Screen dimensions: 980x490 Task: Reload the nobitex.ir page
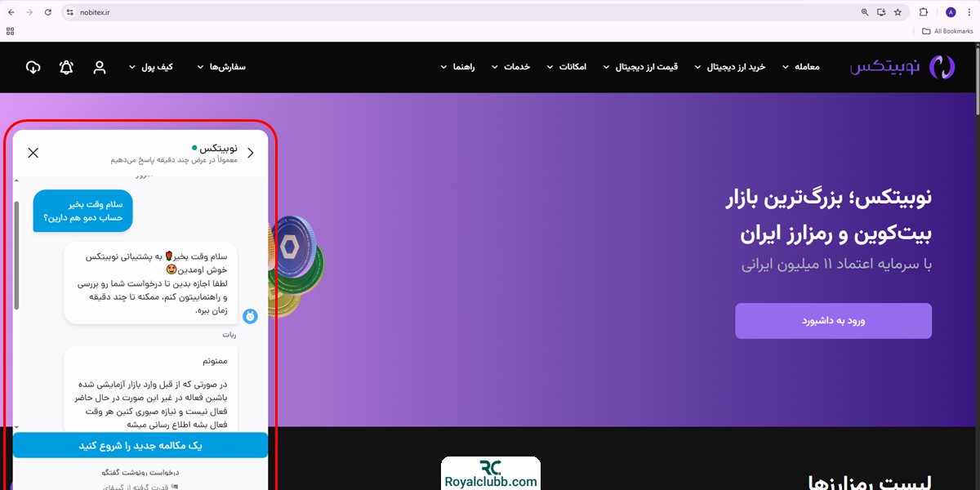(x=48, y=12)
